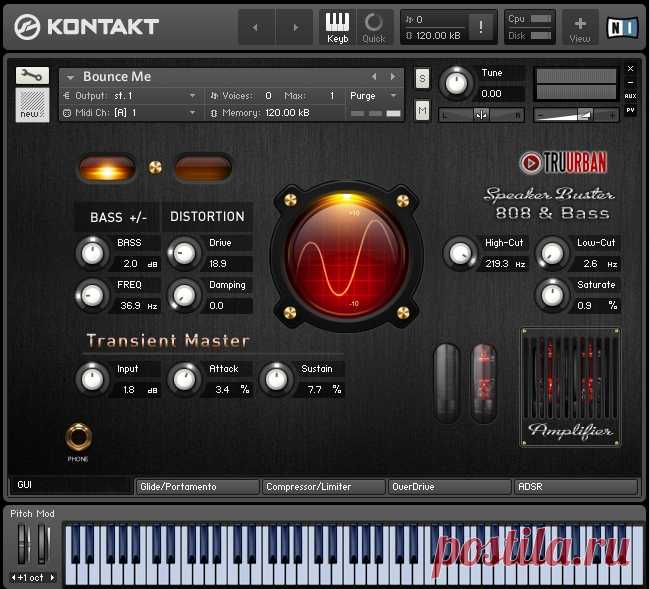Viewport: 650px width, 589px height.
Task: Toggle the lit orange lamp switch
Action: pyautogui.click(x=109, y=167)
